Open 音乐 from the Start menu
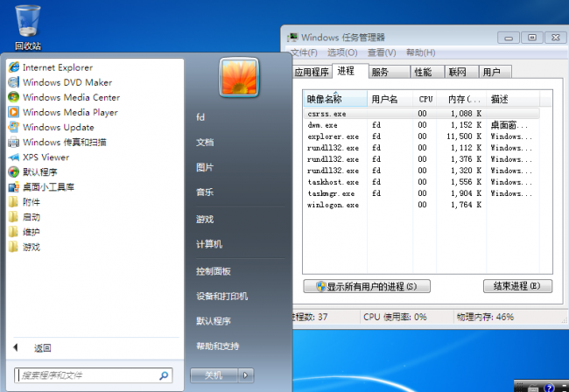 click(x=205, y=192)
